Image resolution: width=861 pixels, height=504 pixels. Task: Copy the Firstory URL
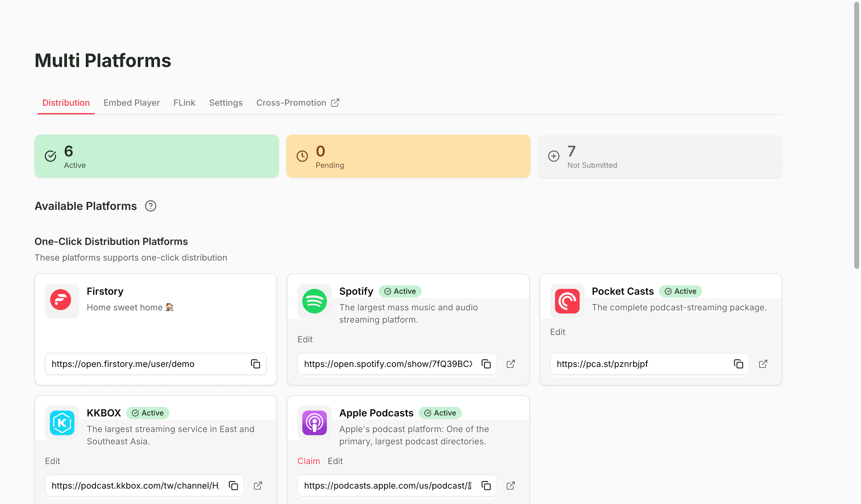click(x=255, y=364)
